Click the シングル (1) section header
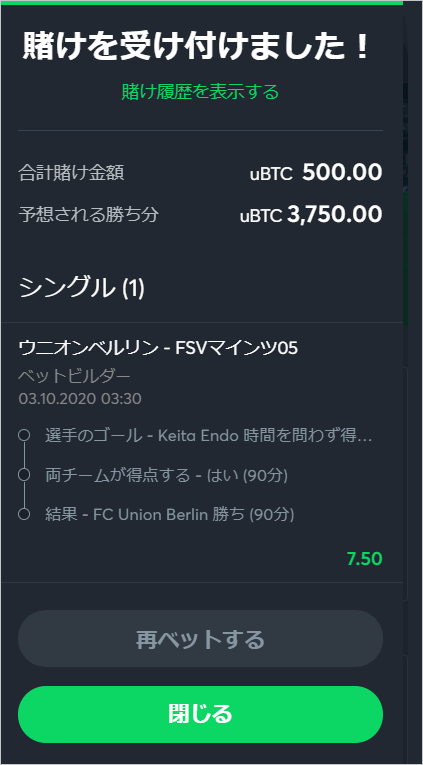 [x=81, y=288]
